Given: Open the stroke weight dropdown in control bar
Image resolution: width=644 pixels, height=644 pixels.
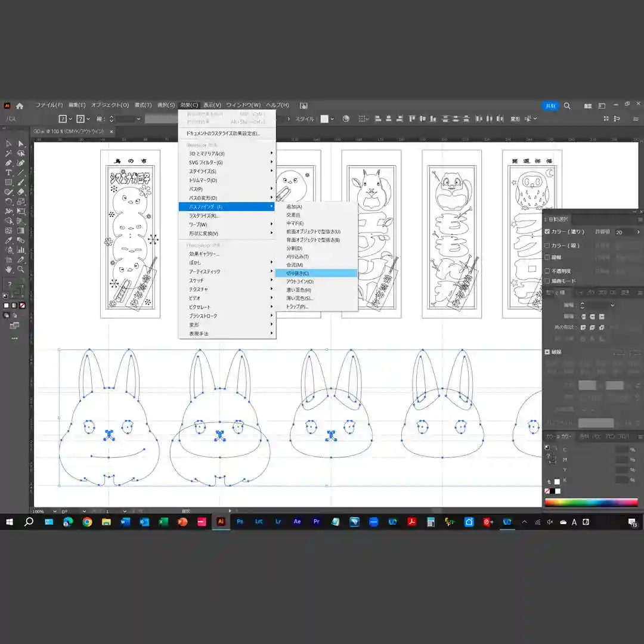Looking at the screenshot, I should click(x=111, y=119).
